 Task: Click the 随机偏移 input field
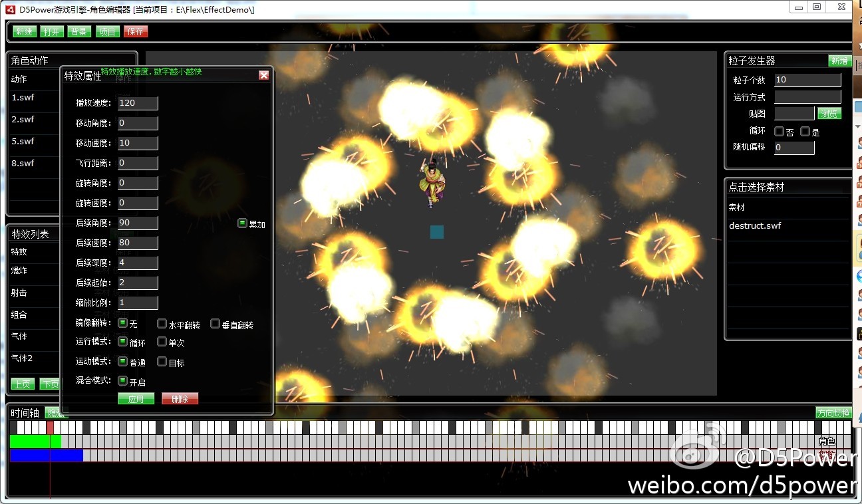794,148
